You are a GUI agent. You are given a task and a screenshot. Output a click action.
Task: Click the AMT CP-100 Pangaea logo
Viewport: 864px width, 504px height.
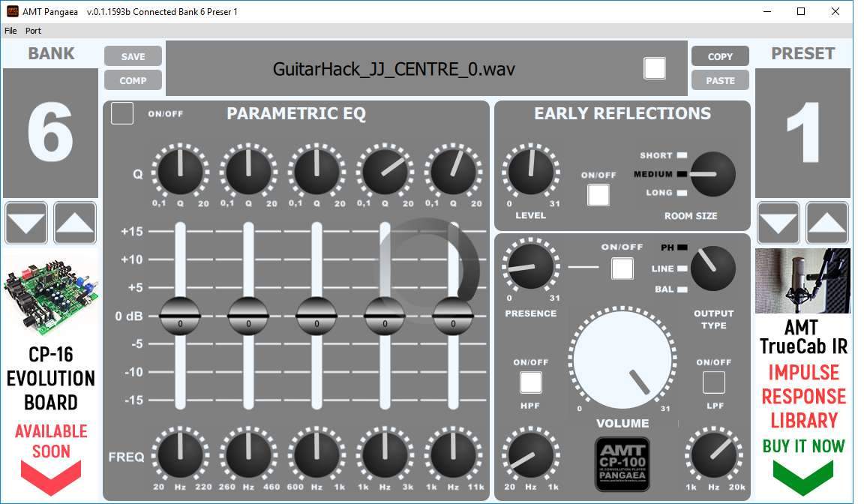point(622,463)
